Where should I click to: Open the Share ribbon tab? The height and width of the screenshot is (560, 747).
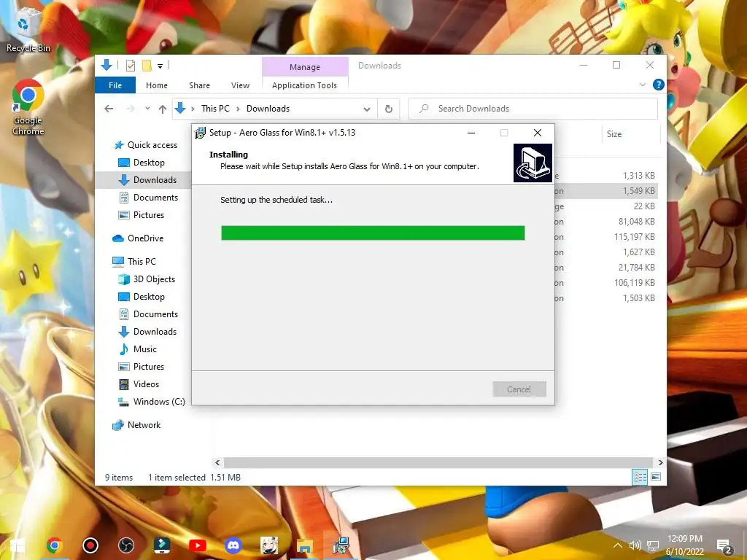click(199, 85)
